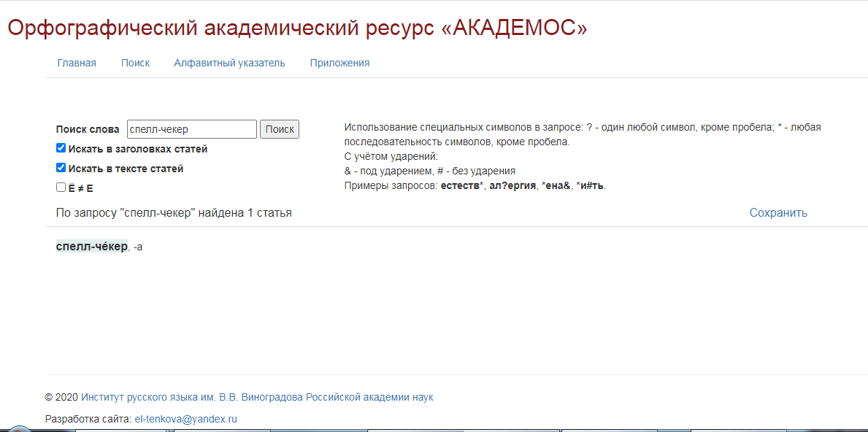This screenshot has height=432, width=868.
Task: Click the АКАДЕМОС site title heading
Action: pyautogui.click(x=297, y=28)
